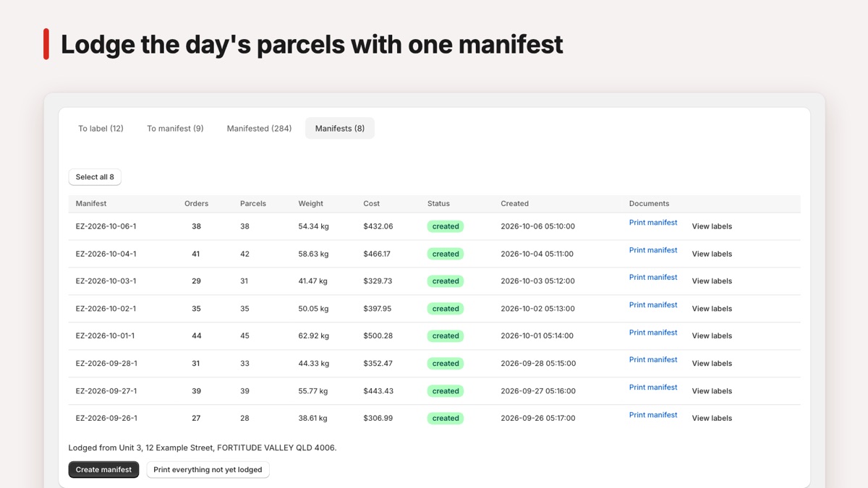The width and height of the screenshot is (868, 488).
Task: Click manifest ID EZ-2026-09-28-1
Action: tap(106, 364)
